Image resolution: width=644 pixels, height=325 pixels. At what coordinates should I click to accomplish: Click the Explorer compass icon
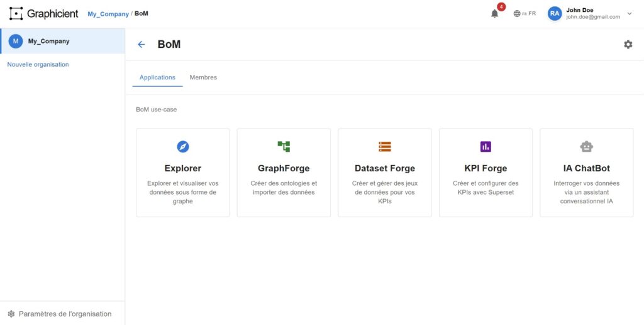pos(183,147)
